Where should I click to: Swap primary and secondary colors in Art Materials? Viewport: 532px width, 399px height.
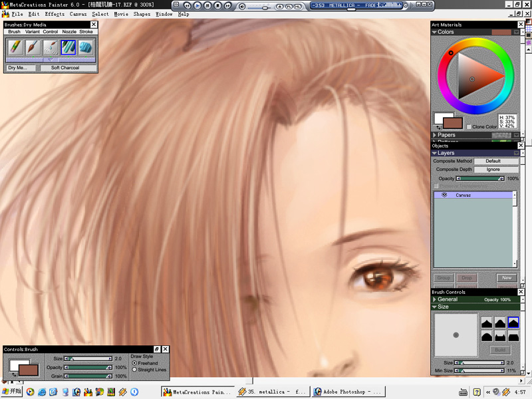pos(439,127)
